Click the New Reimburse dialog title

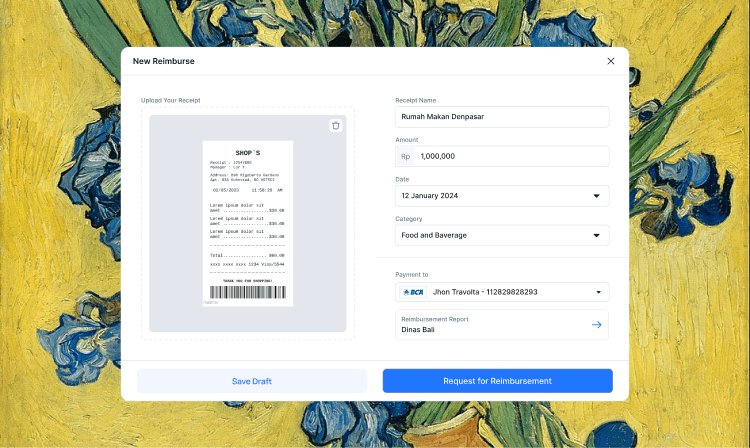(x=164, y=61)
